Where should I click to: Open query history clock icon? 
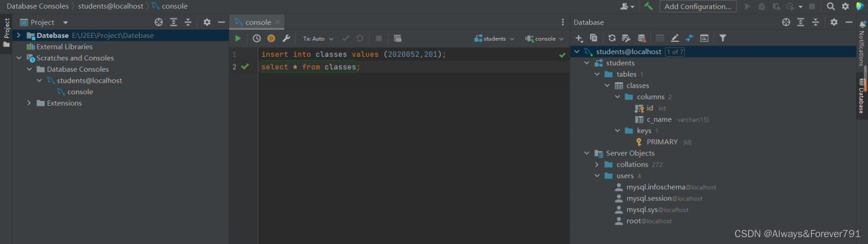pos(257,39)
